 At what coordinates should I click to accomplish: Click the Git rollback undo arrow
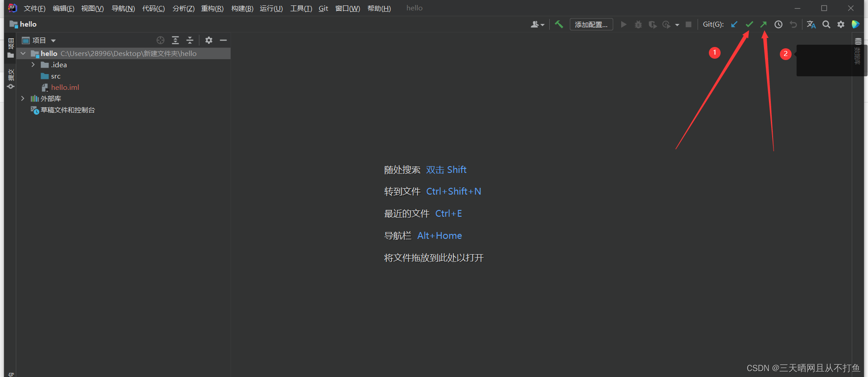pyautogui.click(x=793, y=24)
